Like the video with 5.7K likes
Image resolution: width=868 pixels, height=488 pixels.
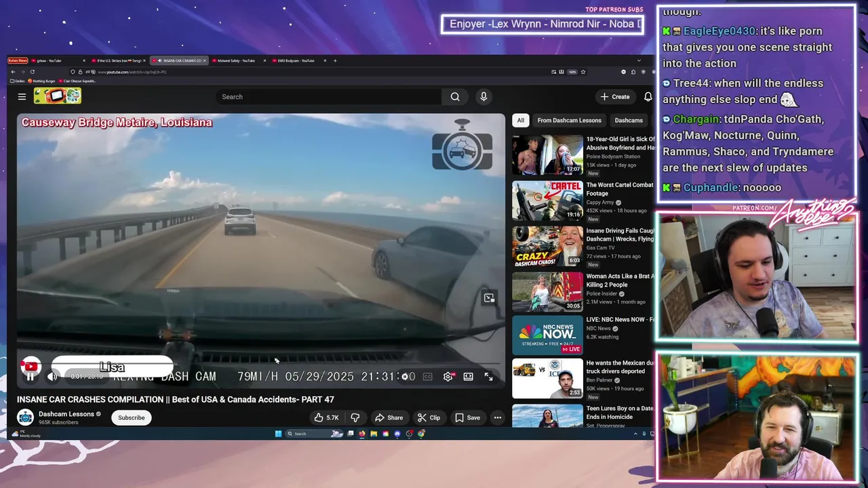click(326, 418)
